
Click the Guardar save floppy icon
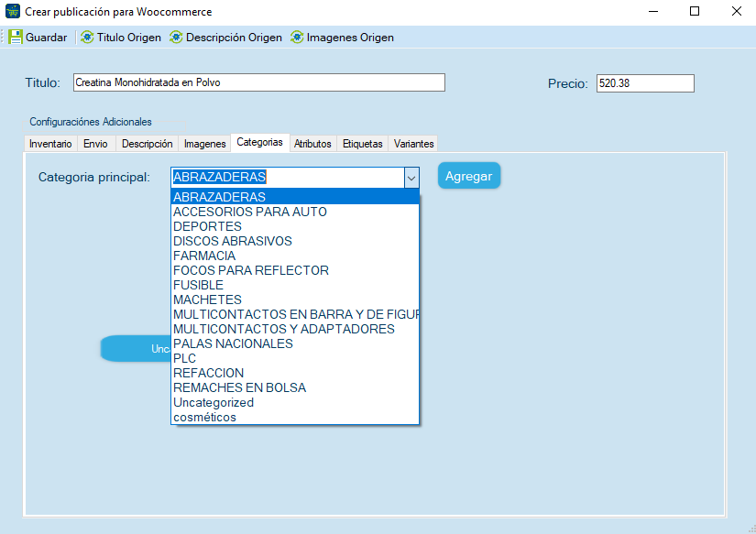(x=16, y=38)
